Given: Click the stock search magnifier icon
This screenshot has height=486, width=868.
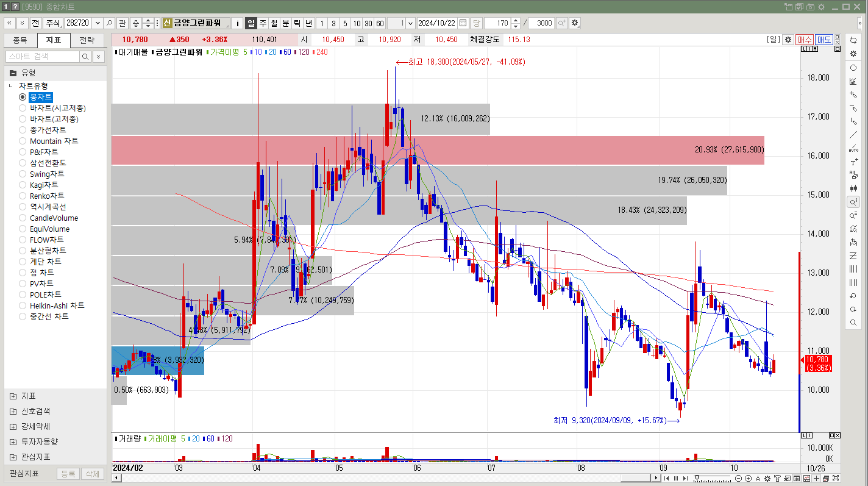Looking at the screenshot, I should click(x=109, y=23).
